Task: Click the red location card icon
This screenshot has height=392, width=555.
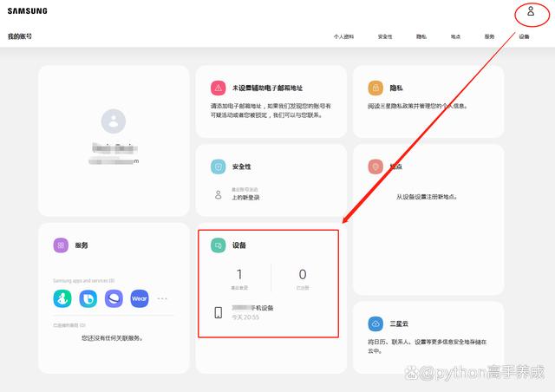Action: click(375, 167)
